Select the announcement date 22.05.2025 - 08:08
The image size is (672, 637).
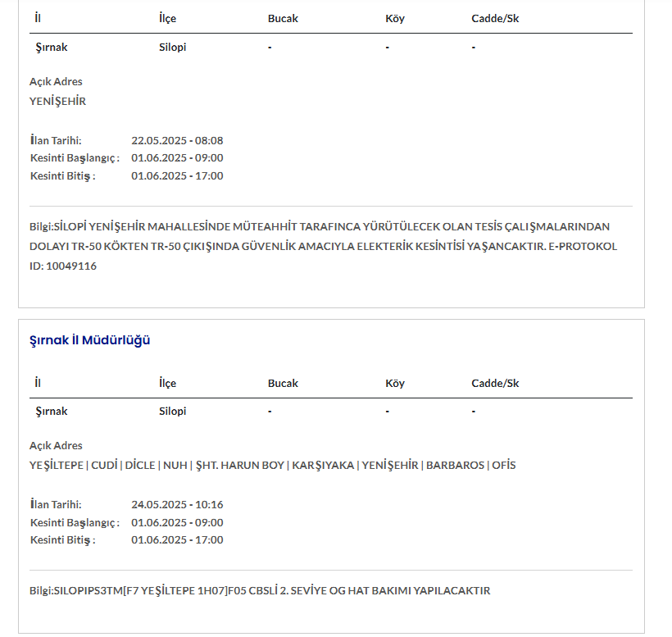tap(177, 140)
